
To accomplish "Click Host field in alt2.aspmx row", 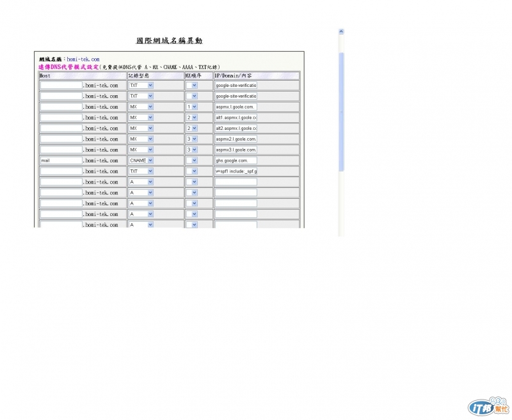I will 61,128.
